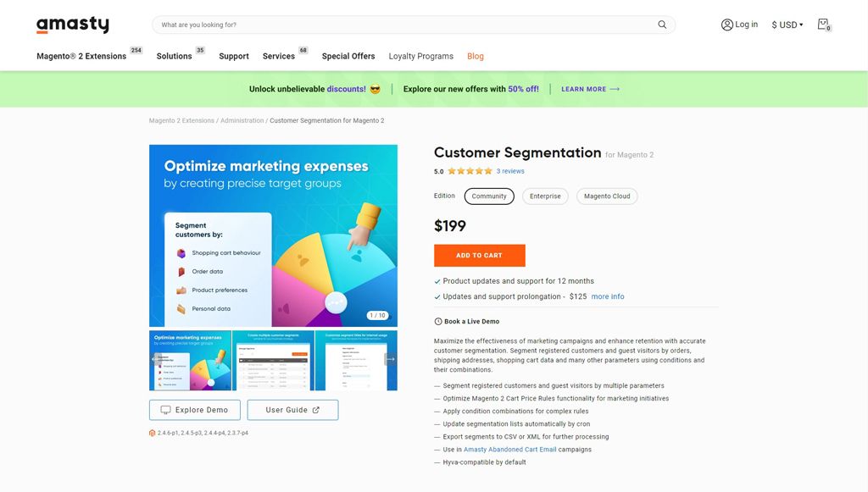
Task: Click the external-link icon on User Guide
Action: [315, 409]
